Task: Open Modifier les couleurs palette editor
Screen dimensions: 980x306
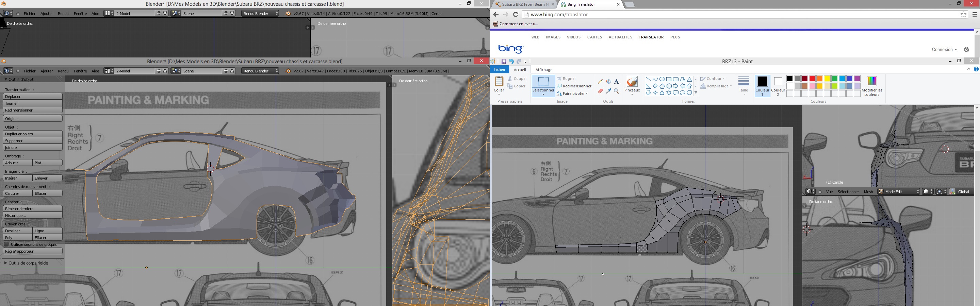Action: coord(871,86)
